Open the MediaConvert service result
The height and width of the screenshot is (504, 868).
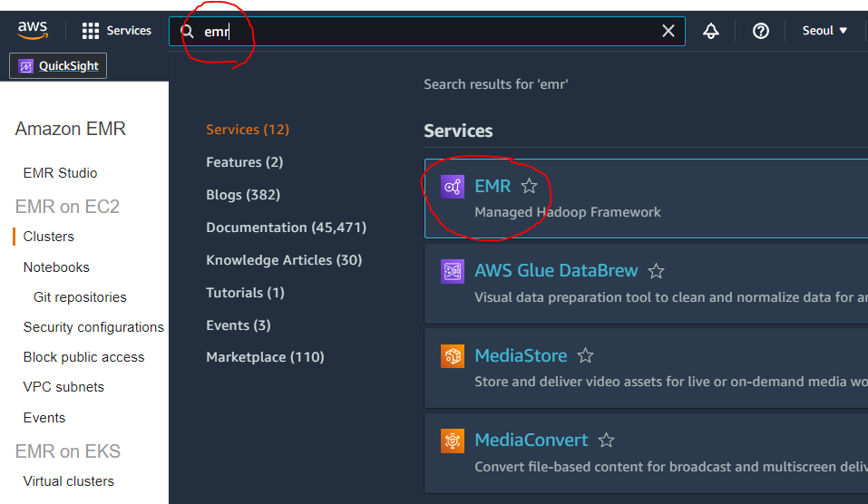tap(531, 440)
